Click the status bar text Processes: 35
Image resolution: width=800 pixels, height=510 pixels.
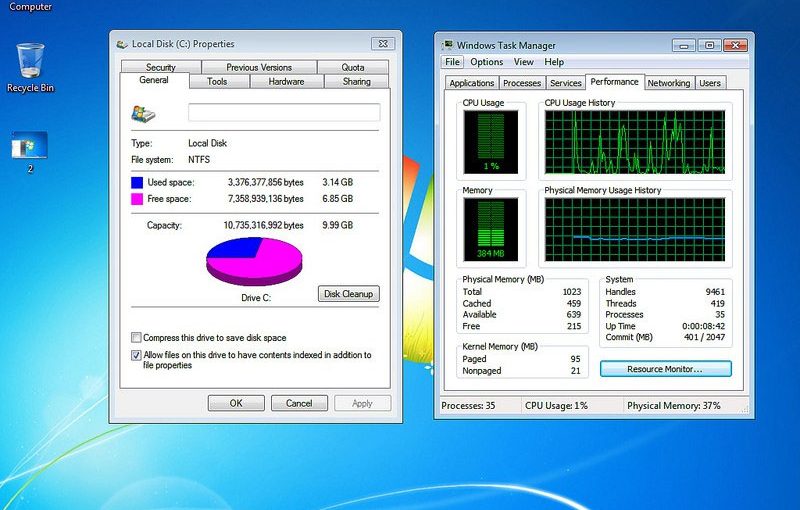coord(468,406)
